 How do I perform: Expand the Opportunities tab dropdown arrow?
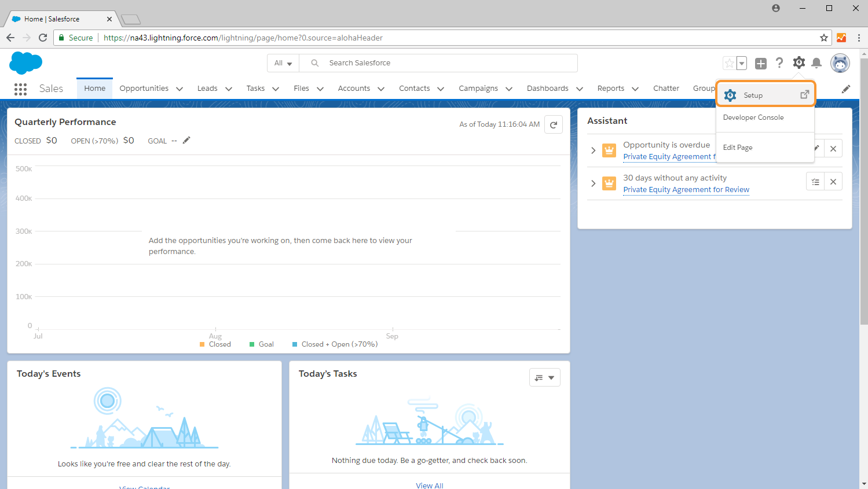180,89
